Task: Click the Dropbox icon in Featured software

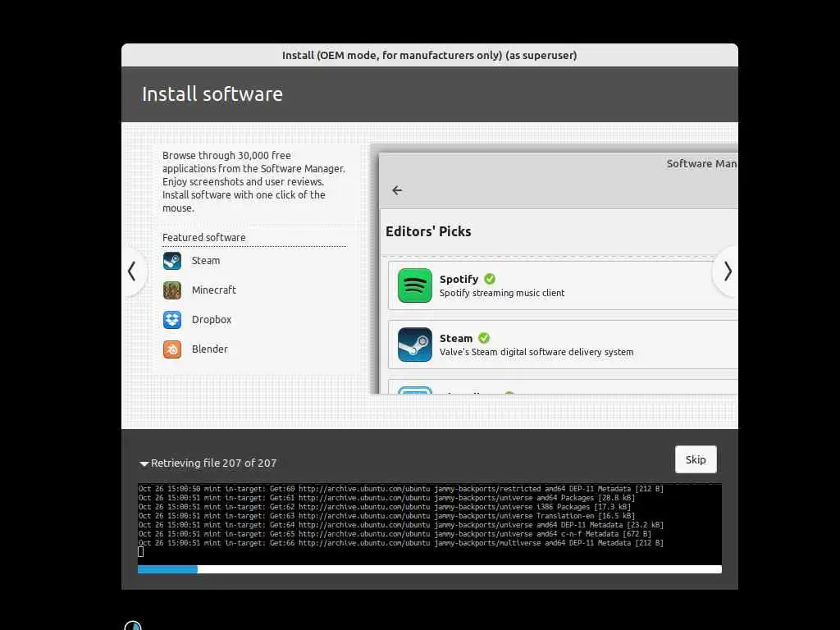Action: (172, 320)
